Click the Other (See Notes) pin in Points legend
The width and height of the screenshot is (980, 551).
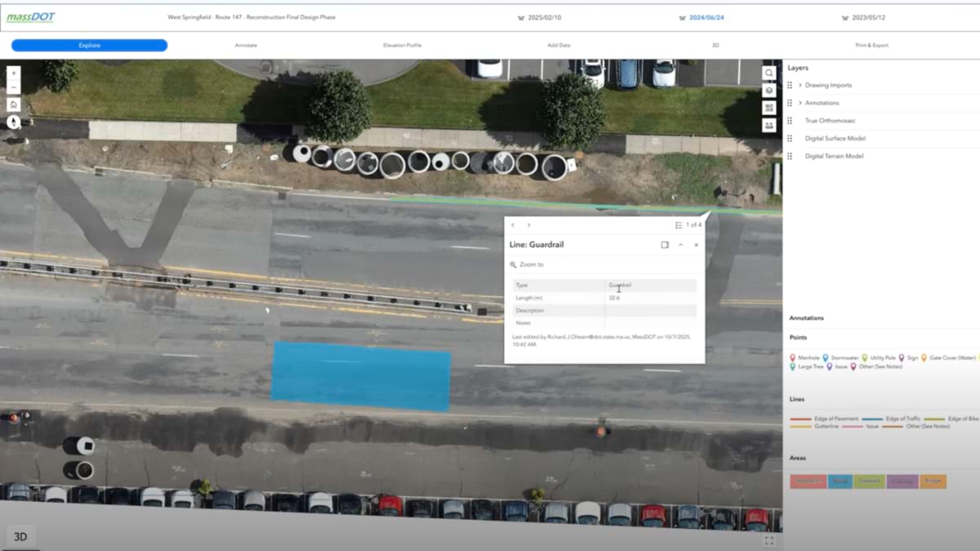click(853, 367)
